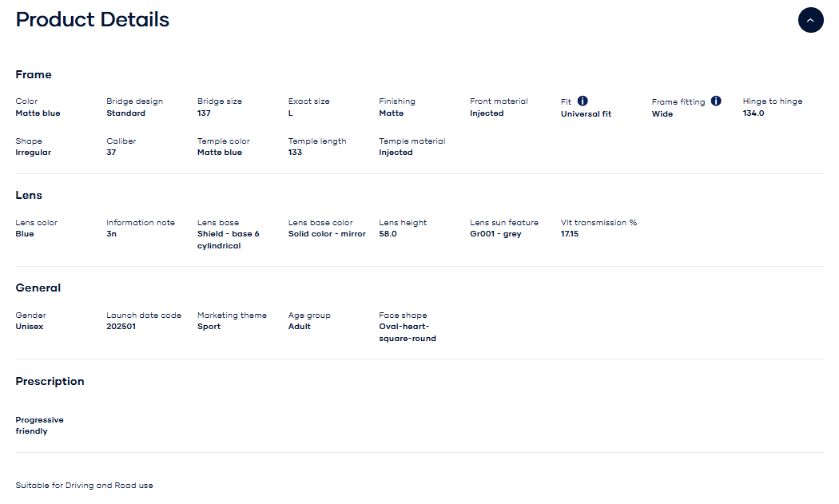Select the Gr001 - grey lens sun feature
The height and width of the screenshot is (504, 839).
[495, 234]
